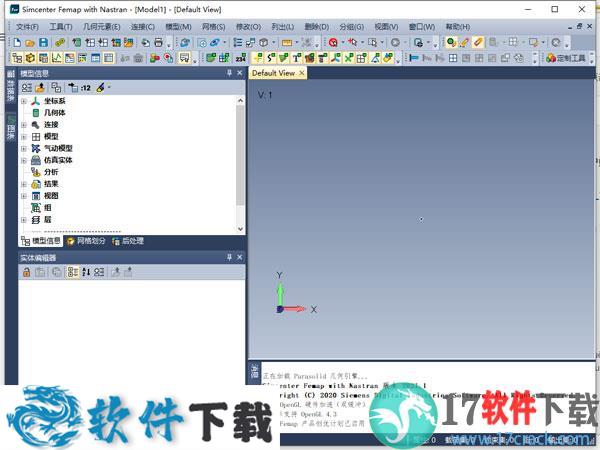
Task: Toggle the Charting pane icon
Action: (57, 58)
